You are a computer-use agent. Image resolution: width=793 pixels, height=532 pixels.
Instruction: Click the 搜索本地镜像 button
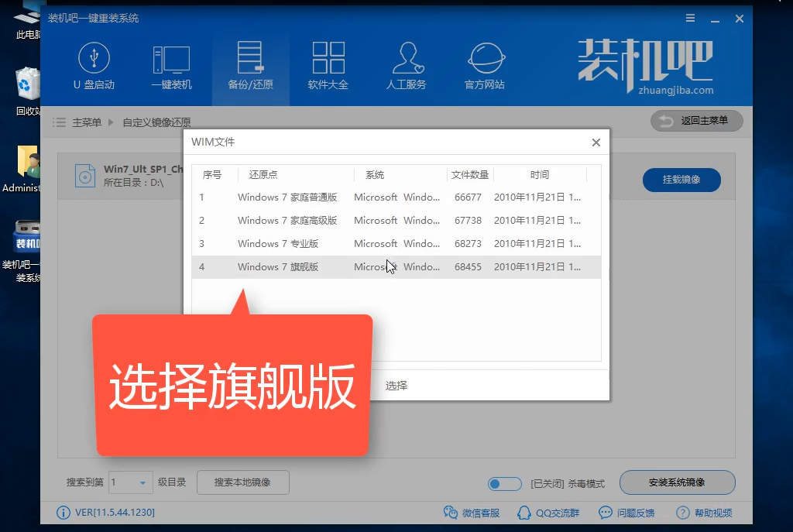pos(242,482)
